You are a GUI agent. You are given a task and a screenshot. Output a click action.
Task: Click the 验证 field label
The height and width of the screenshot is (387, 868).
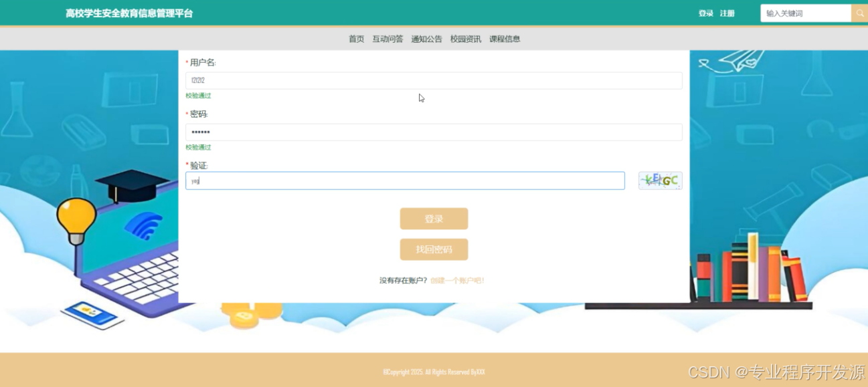click(199, 166)
